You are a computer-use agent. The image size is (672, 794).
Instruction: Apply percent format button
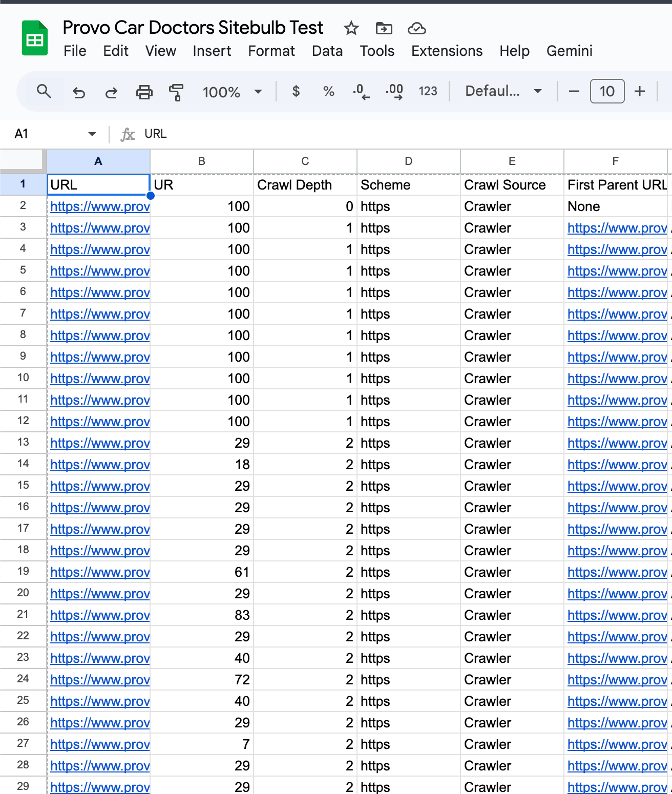[328, 92]
